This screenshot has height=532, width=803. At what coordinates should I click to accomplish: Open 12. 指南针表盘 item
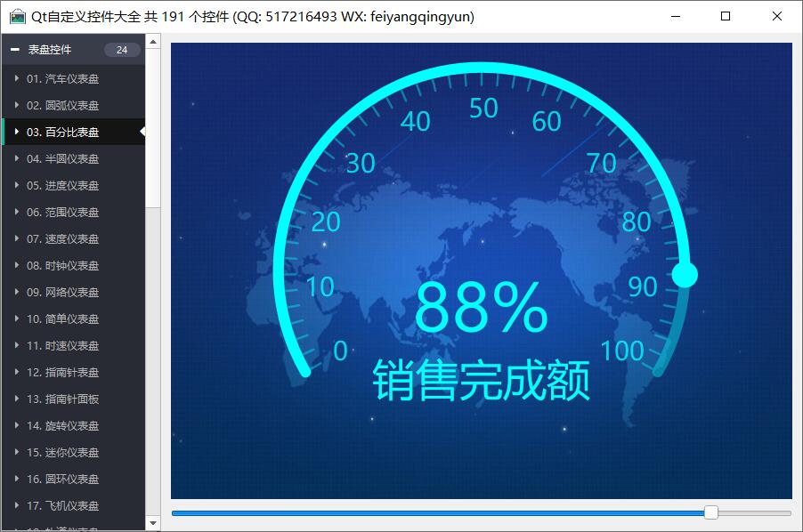(62, 373)
